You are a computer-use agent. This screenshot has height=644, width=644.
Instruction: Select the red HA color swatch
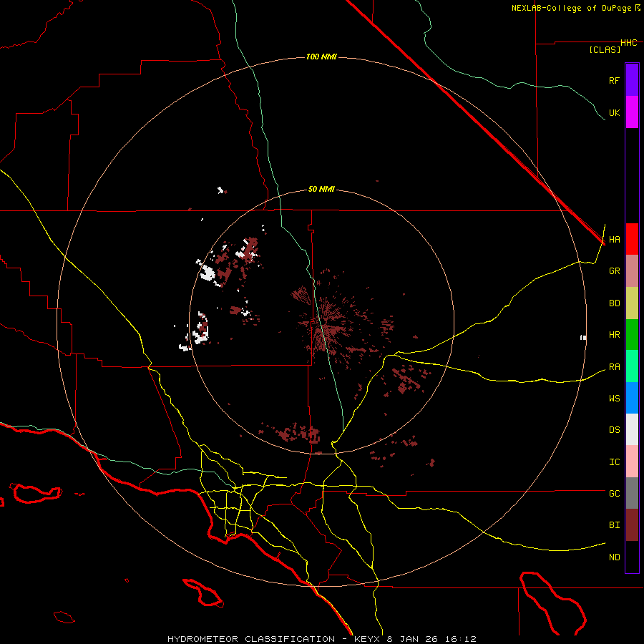pyautogui.click(x=632, y=239)
